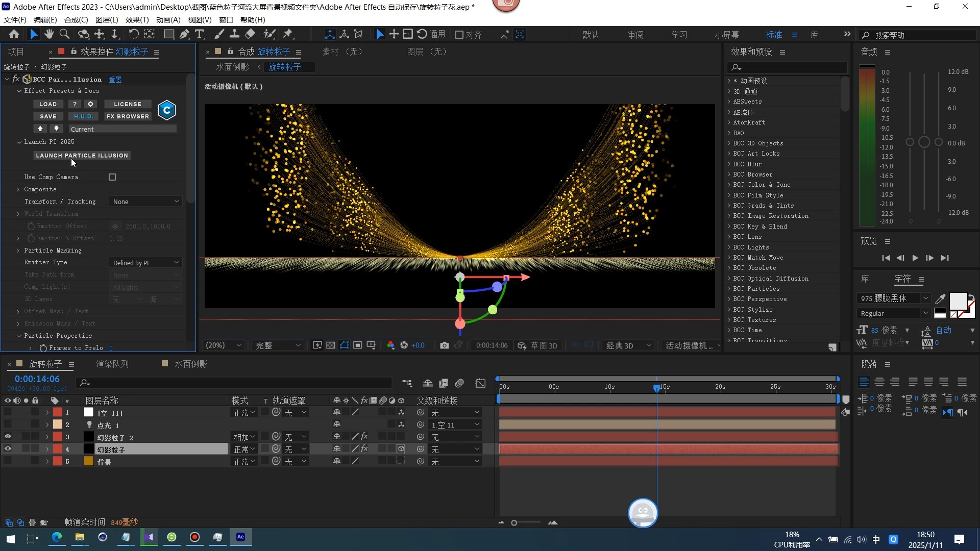Open the preset settings gear icon
980x551 pixels.
90,104
